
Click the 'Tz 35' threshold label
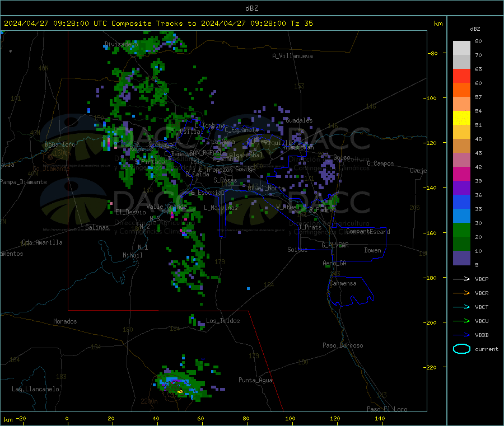point(302,24)
